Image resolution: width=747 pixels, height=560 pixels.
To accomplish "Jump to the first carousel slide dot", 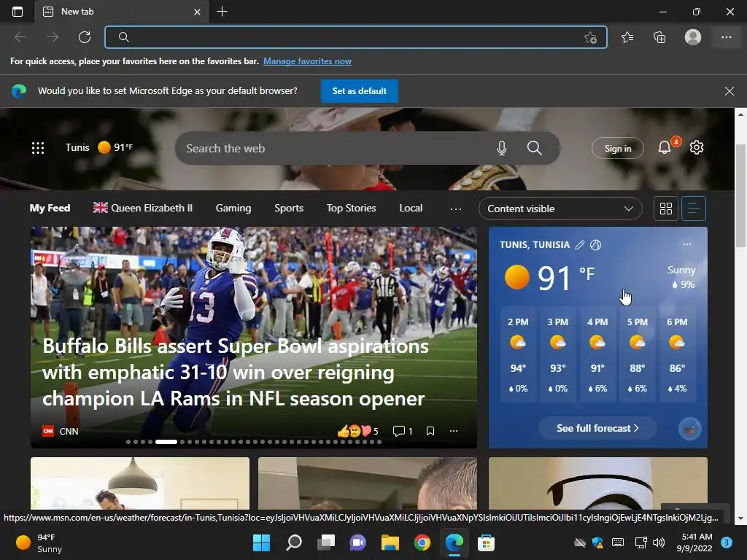I will [x=128, y=442].
